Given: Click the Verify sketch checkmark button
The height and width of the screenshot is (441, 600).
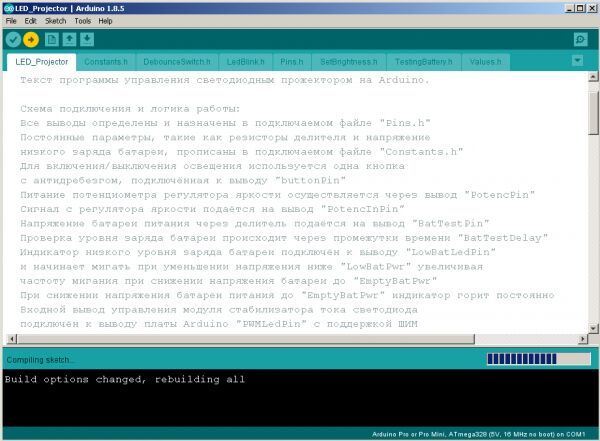Looking at the screenshot, I should [x=13, y=39].
